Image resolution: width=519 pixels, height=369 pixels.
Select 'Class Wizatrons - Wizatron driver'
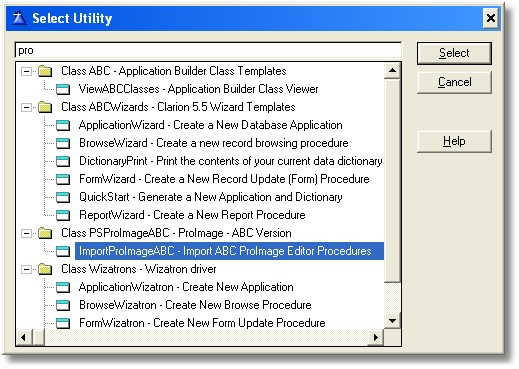pyautogui.click(x=139, y=269)
